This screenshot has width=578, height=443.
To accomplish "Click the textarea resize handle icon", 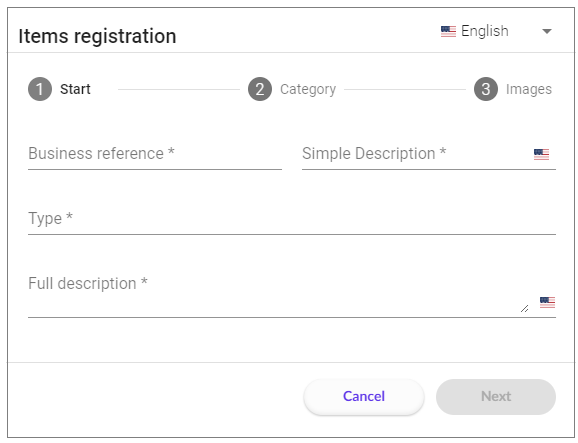I will [524, 309].
